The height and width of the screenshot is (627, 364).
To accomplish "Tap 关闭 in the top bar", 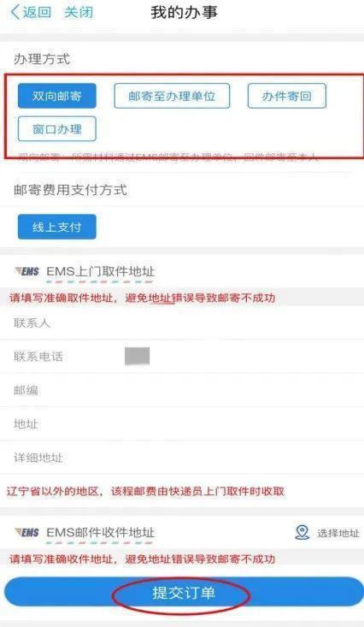I will click(79, 12).
